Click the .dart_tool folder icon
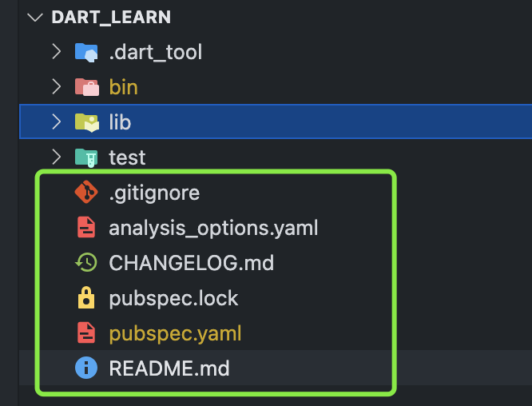Image resolution: width=532 pixels, height=406 pixels. [86, 52]
